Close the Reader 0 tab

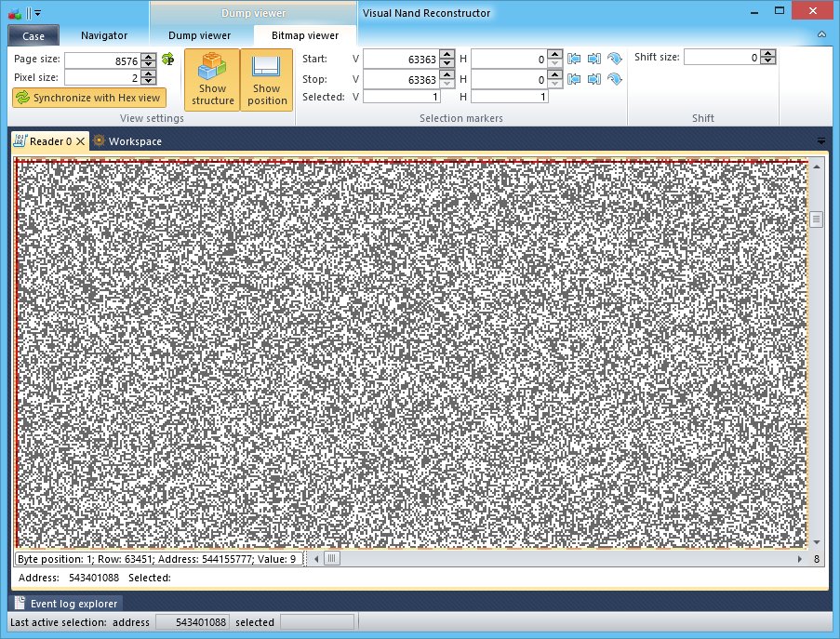(80, 141)
